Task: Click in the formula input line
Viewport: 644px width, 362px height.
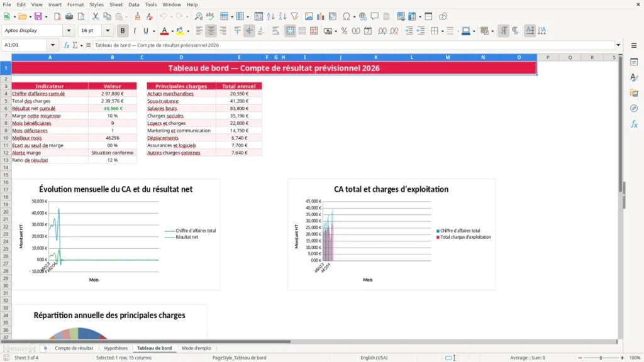Action: point(353,45)
